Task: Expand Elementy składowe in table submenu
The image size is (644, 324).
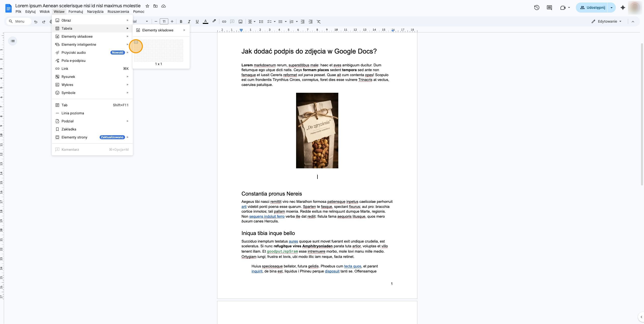Action: (x=161, y=30)
